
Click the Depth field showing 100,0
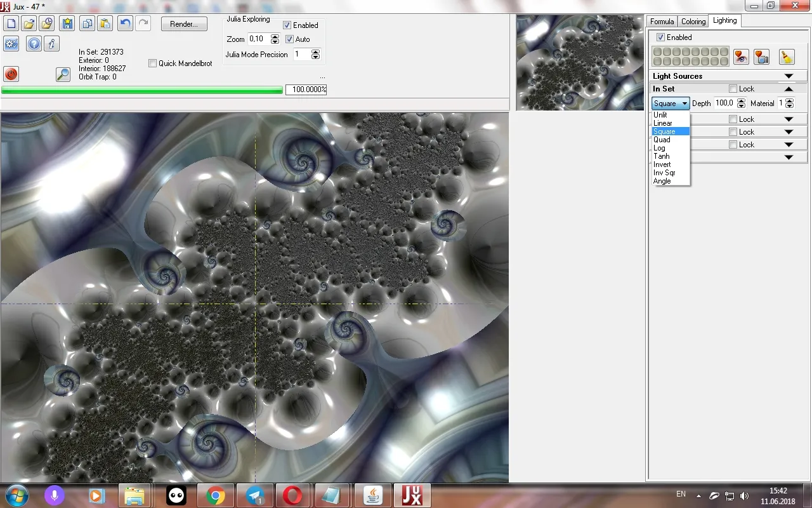[725, 104]
